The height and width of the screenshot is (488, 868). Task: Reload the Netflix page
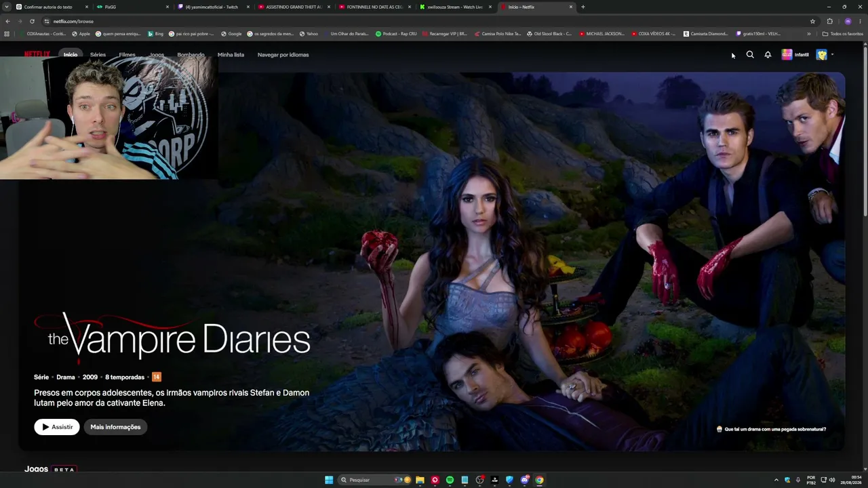tap(32, 21)
